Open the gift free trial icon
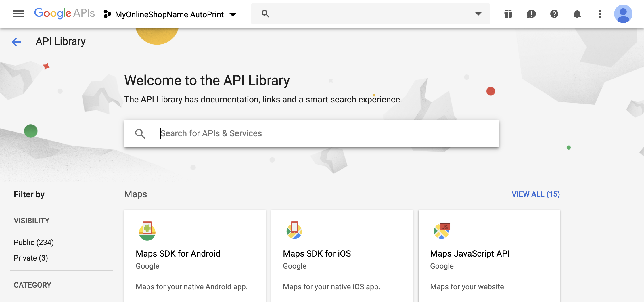Viewport: 644px width, 302px height. [x=508, y=14]
